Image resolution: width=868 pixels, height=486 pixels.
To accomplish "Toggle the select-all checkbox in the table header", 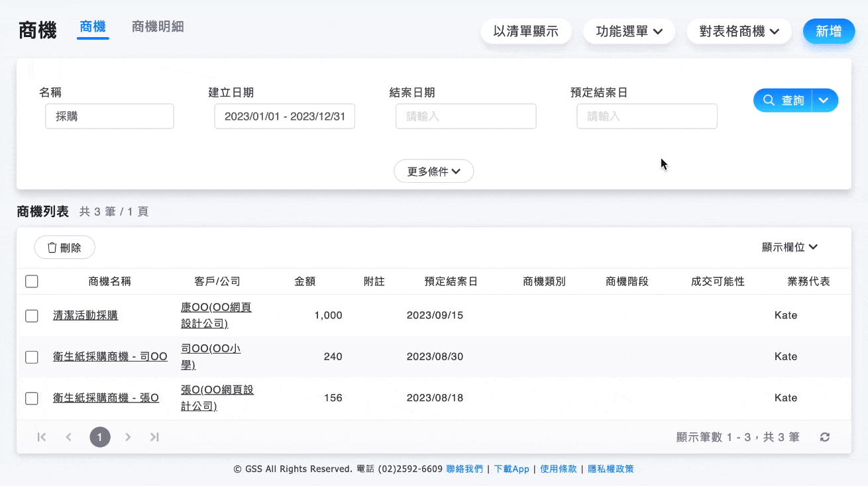I will [x=31, y=281].
